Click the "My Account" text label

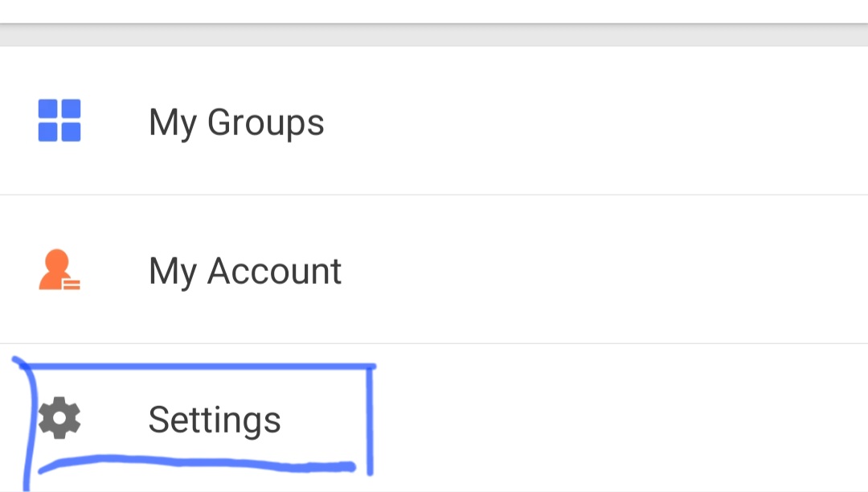tap(245, 271)
